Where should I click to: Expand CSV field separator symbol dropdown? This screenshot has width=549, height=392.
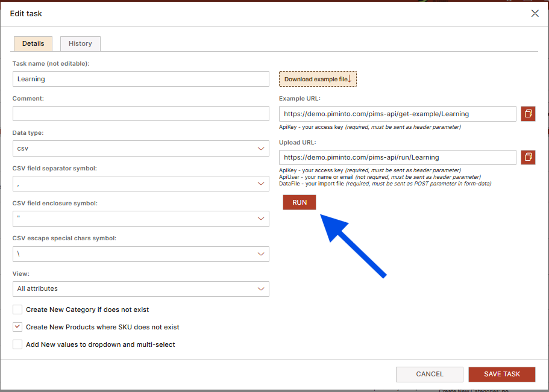pyautogui.click(x=140, y=184)
